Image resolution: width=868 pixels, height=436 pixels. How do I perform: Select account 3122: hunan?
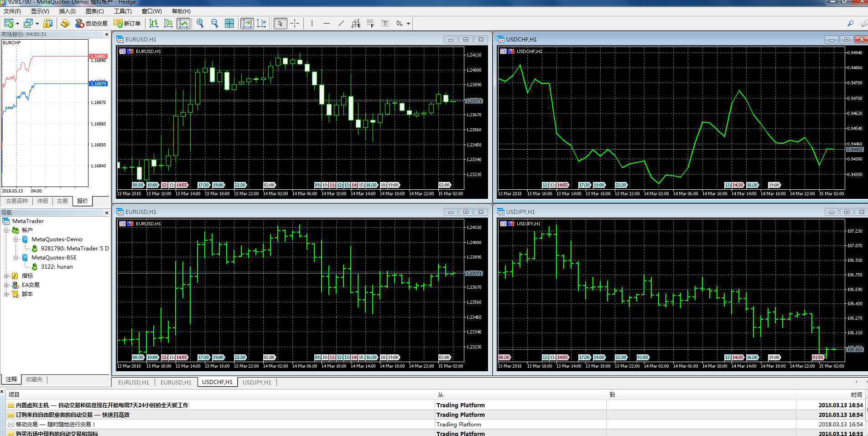tap(57, 267)
